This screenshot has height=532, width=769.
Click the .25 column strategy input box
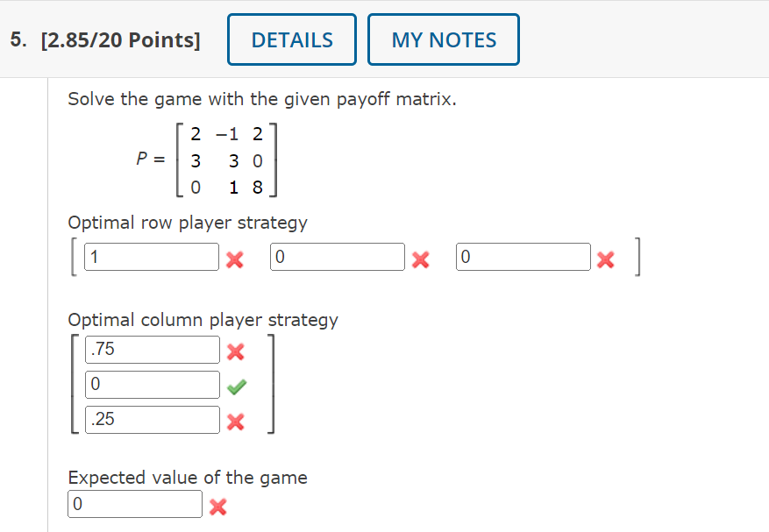pos(152,419)
